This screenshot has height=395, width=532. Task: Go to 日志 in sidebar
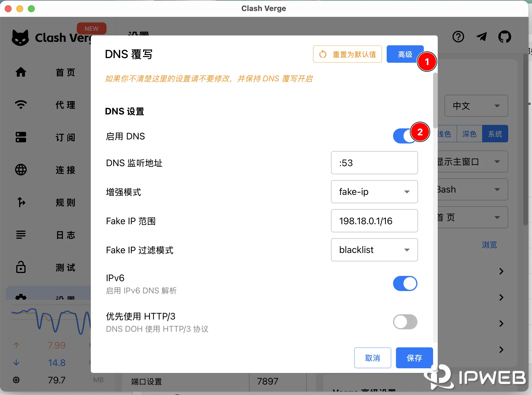pos(66,235)
